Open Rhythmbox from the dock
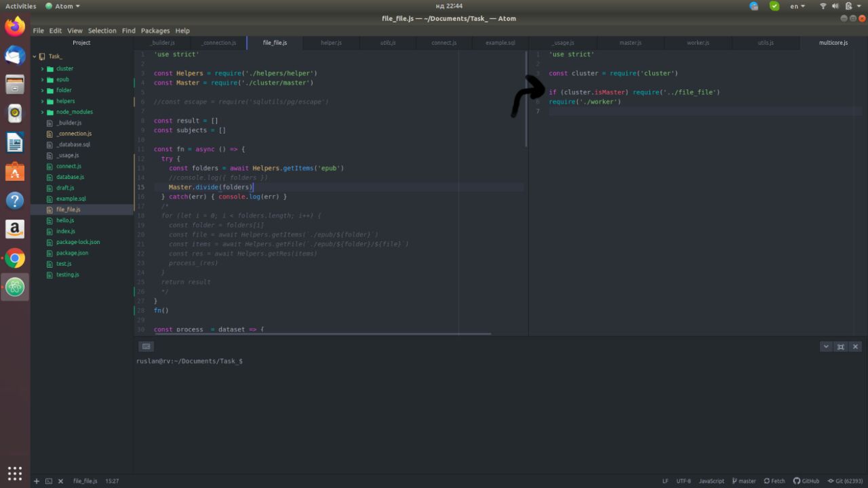This screenshot has width=868, height=488. 15,114
